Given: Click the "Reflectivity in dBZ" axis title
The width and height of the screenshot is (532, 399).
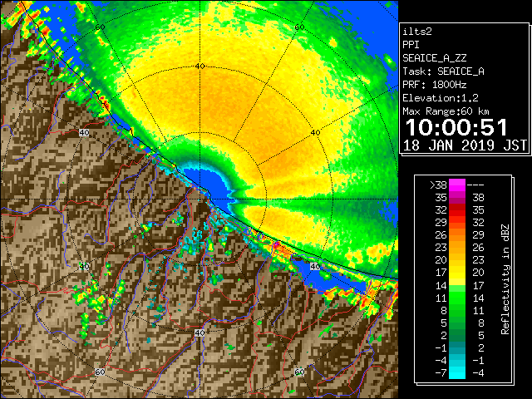Looking at the screenshot, I should pos(505,279).
